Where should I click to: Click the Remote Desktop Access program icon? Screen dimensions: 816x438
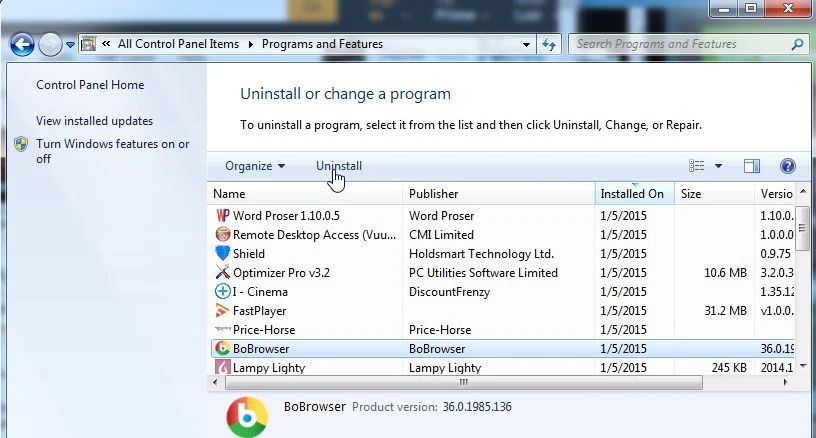[223, 235]
